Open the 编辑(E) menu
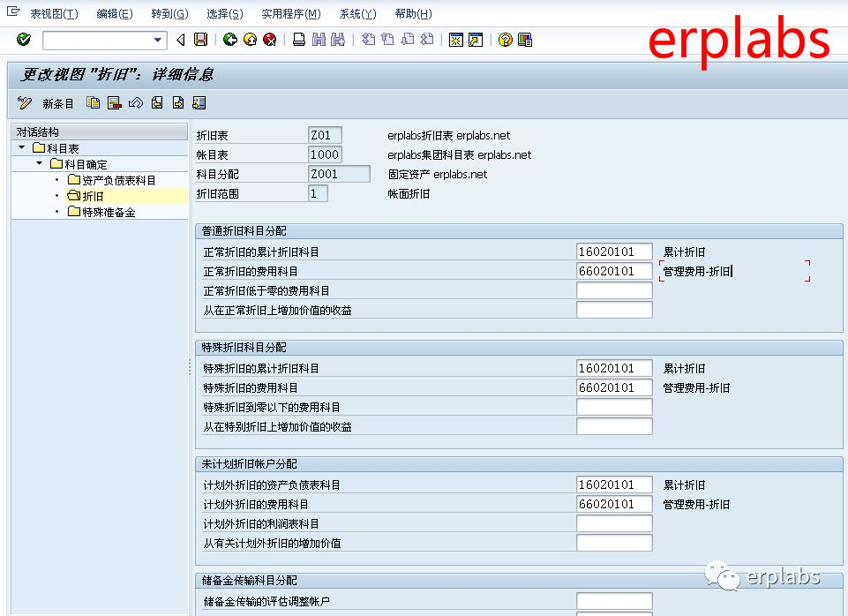This screenshot has width=848, height=616. point(115,13)
